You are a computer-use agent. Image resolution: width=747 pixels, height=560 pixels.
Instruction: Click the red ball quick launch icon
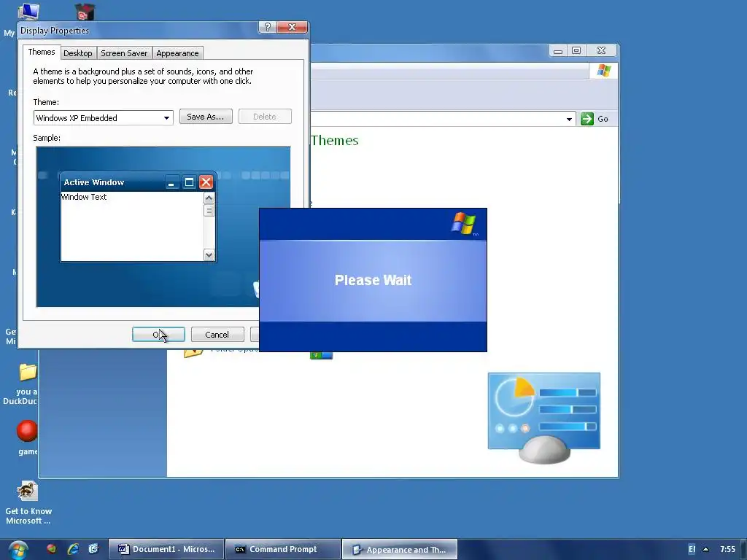tap(52, 549)
